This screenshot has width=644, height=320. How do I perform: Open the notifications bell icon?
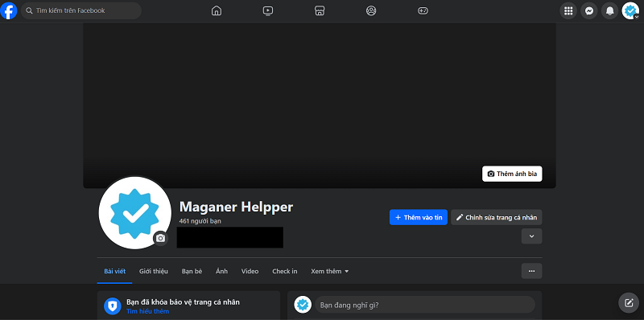tap(610, 11)
